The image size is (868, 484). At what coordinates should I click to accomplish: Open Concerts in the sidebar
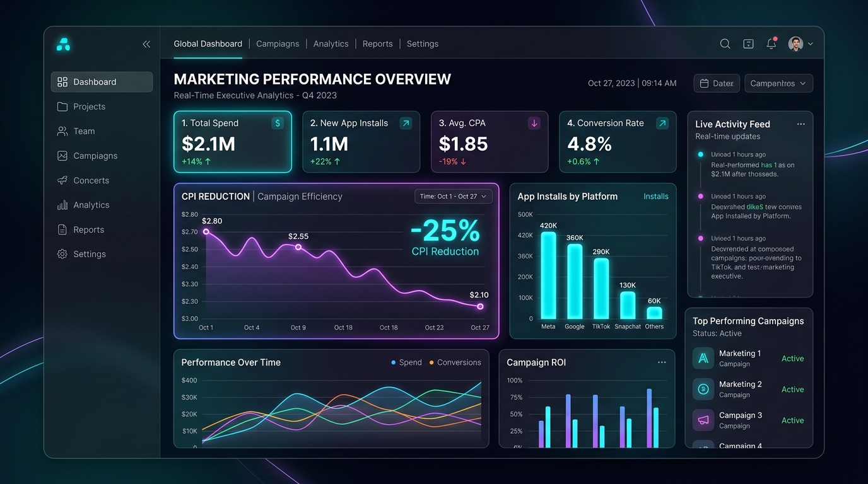coord(102,180)
